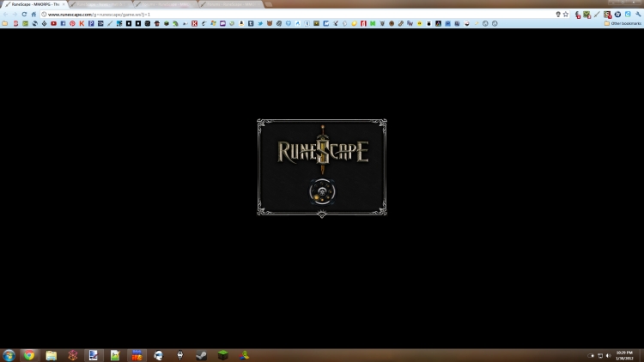Click the taskbar clock showing 10:29 PM
This screenshot has height=362, width=644.
coord(624,355)
